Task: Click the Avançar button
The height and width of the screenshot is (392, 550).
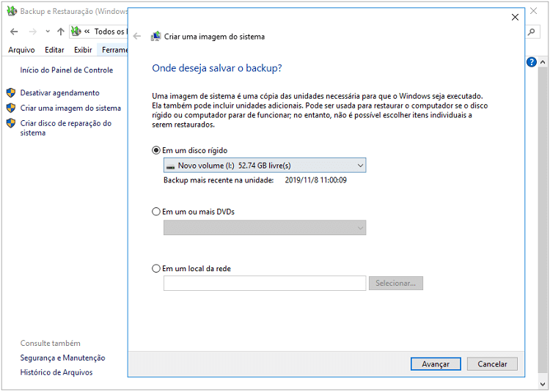Action: pyautogui.click(x=436, y=364)
